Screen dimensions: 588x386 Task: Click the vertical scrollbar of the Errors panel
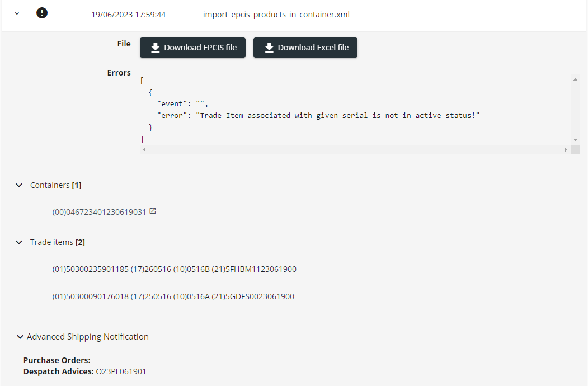[576, 109]
